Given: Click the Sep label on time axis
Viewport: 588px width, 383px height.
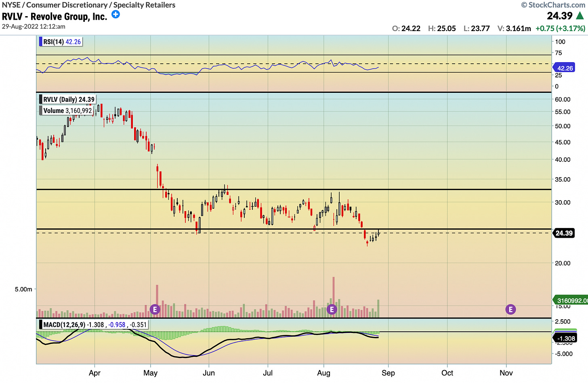Looking at the screenshot, I should pyautogui.click(x=388, y=373).
